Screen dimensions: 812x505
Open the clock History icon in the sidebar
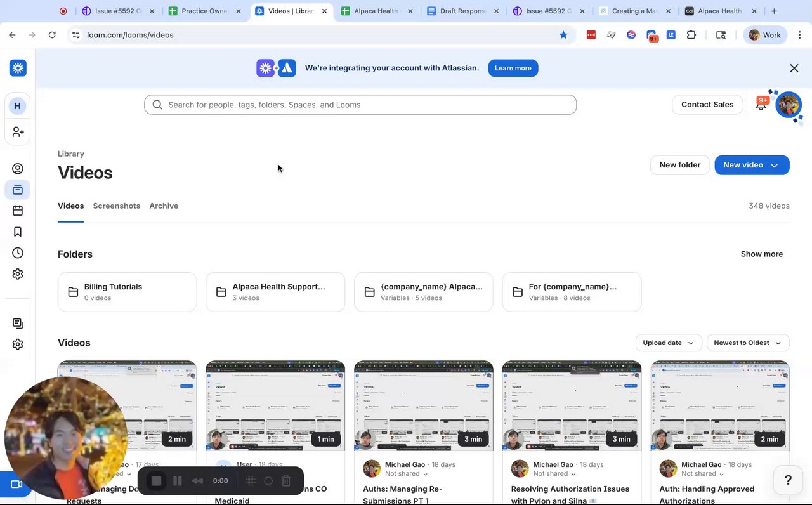(x=18, y=253)
